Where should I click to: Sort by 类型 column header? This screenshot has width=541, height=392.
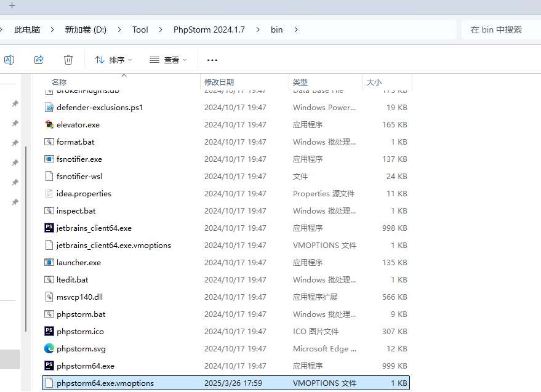tap(300, 82)
